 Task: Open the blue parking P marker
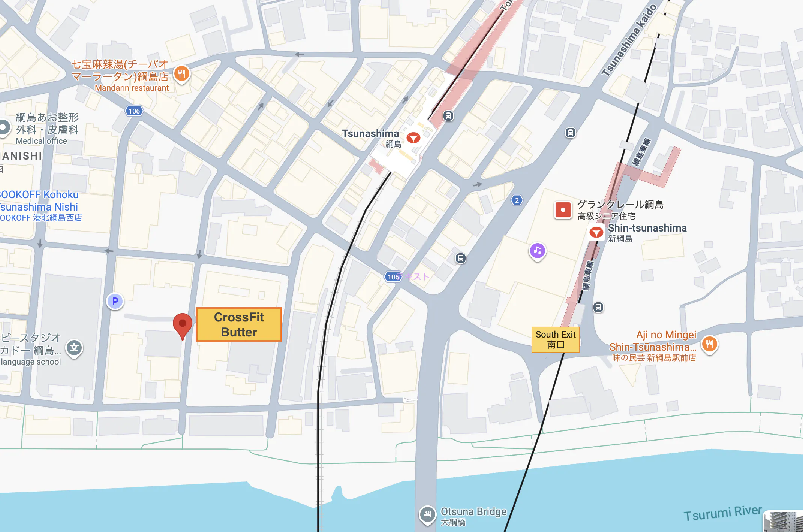(115, 301)
